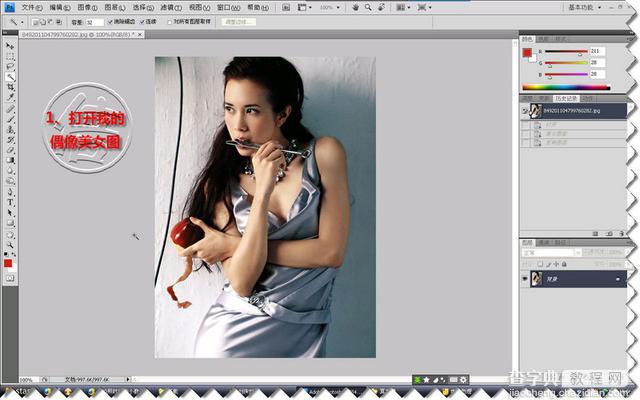Select the Zoom tool in toolbox
Image resolution: width=640 pixels, height=400 pixels.
click(10, 245)
